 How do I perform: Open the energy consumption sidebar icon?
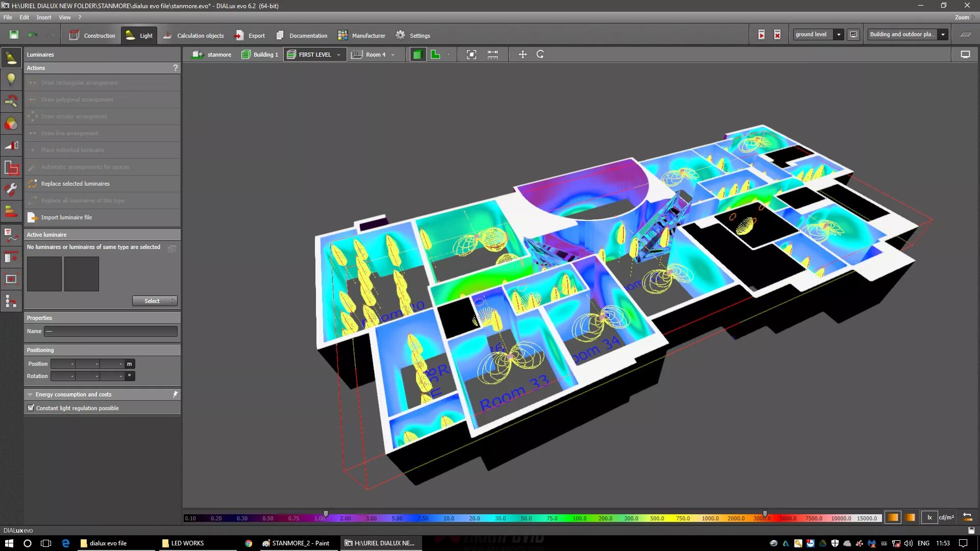point(11,211)
